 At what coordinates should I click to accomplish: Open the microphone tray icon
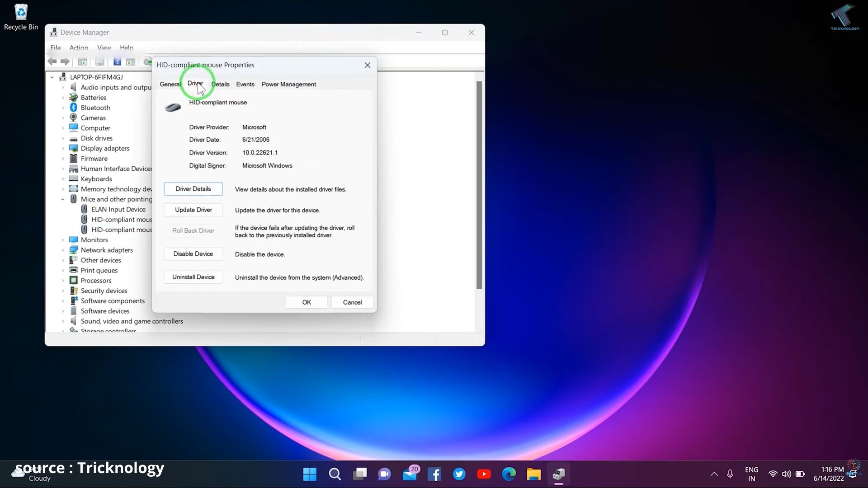[x=730, y=474]
